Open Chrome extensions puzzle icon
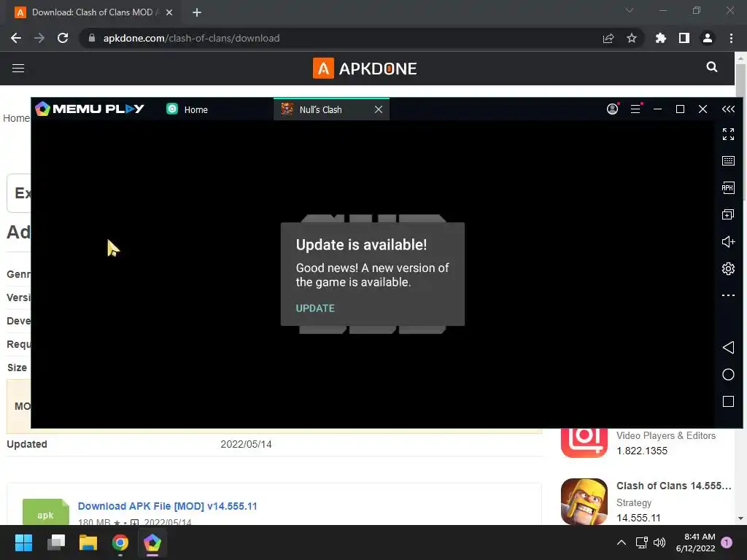 coord(660,38)
